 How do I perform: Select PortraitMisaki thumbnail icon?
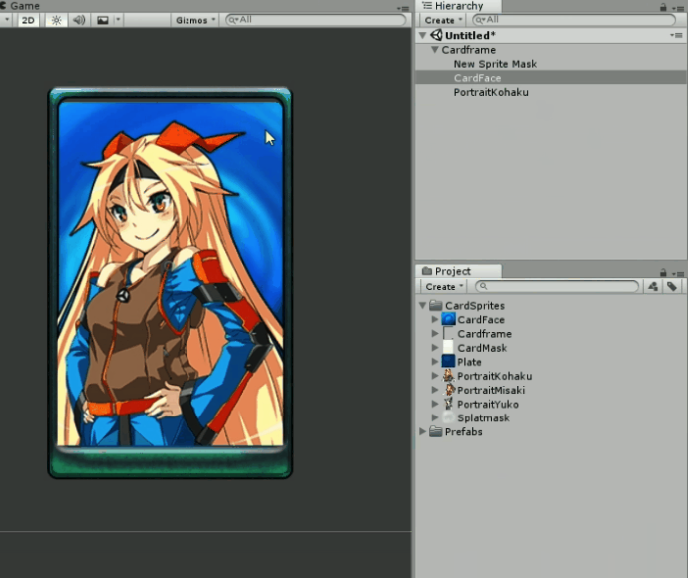point(449,390)
